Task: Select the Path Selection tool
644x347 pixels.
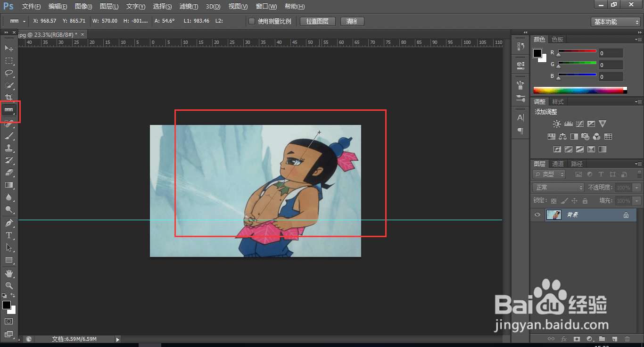Action: pyautogui.click(x=9, y=247)
